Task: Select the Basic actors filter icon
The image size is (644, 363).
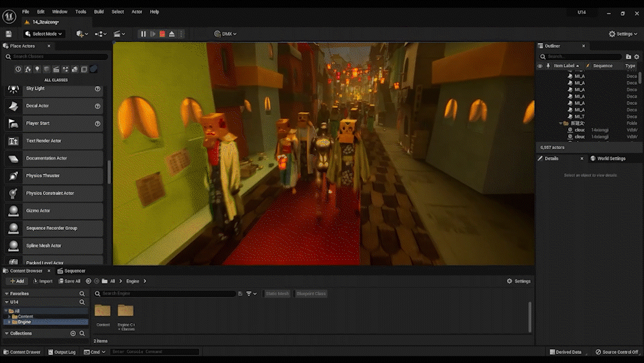Action: pyautogui.click(x=27, y=69)
